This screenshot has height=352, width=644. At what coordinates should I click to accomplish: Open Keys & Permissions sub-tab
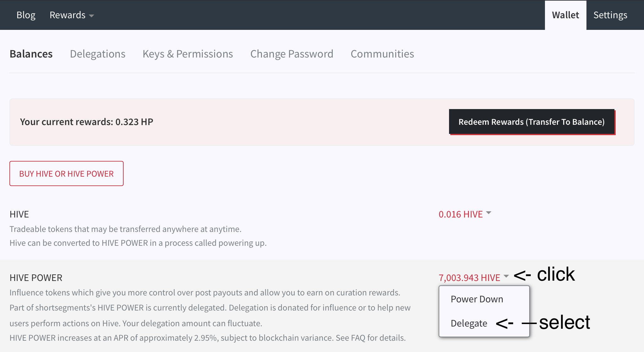click(x=188, y=54)
